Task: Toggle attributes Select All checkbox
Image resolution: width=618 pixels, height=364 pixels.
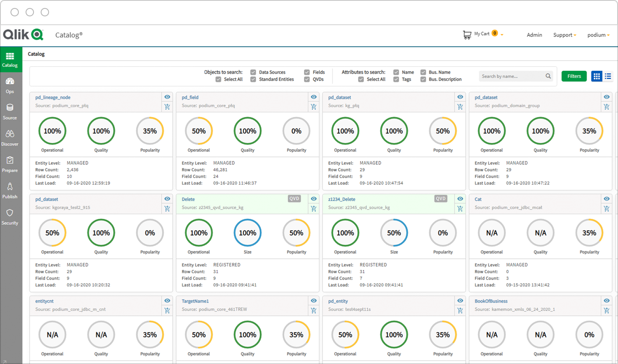Action: pos(361,79)
